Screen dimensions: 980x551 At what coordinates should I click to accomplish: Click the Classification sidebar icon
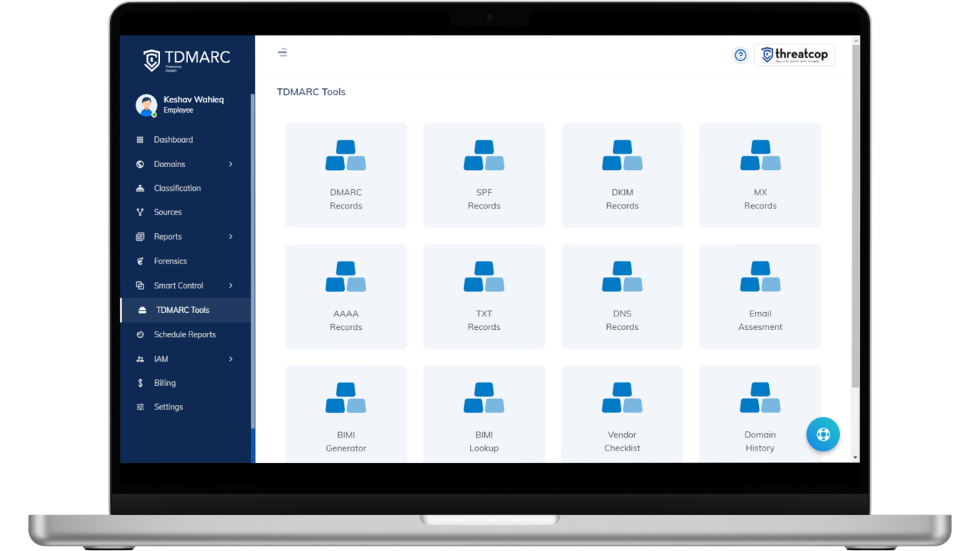tap(141, 188)
